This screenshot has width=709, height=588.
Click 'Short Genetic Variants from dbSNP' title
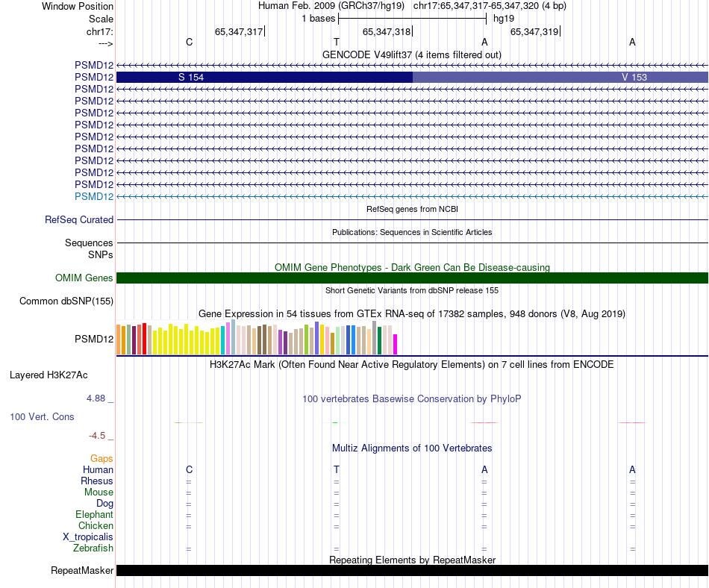pos(412,290)
